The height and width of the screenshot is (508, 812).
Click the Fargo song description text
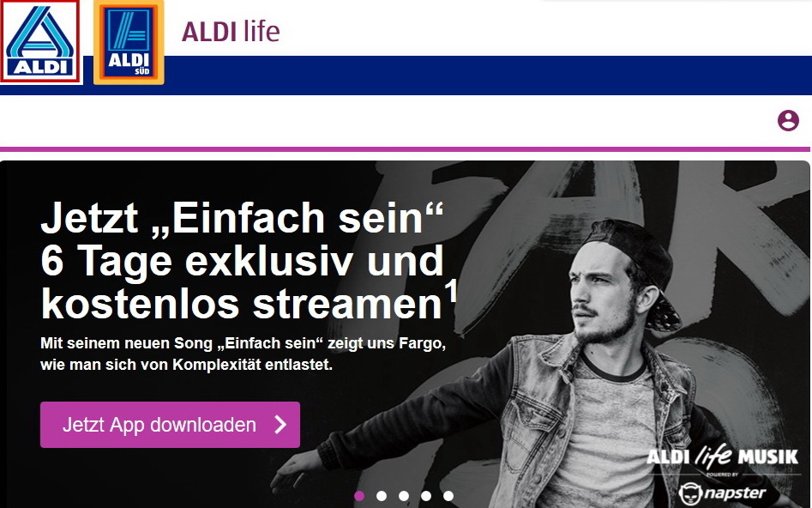[x=244, y=354]
